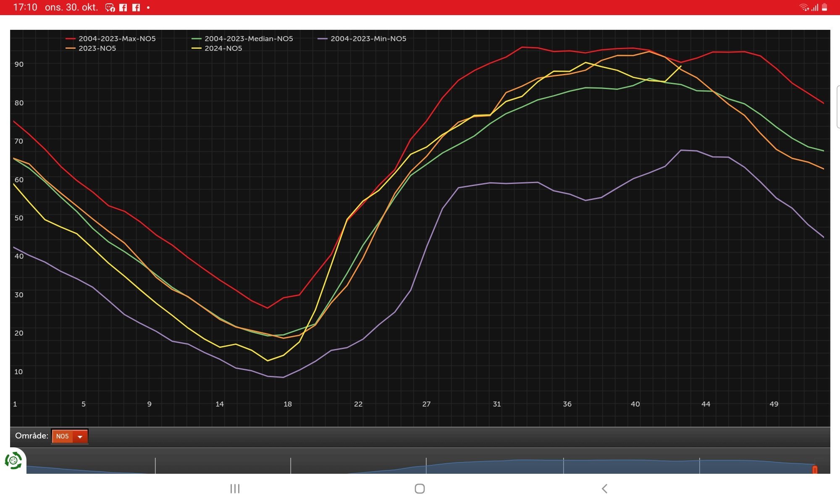Viewport: 840px width, 504px height.
Task: Click the time 17:10 in status bar
Action: click(x=25, y=8)
